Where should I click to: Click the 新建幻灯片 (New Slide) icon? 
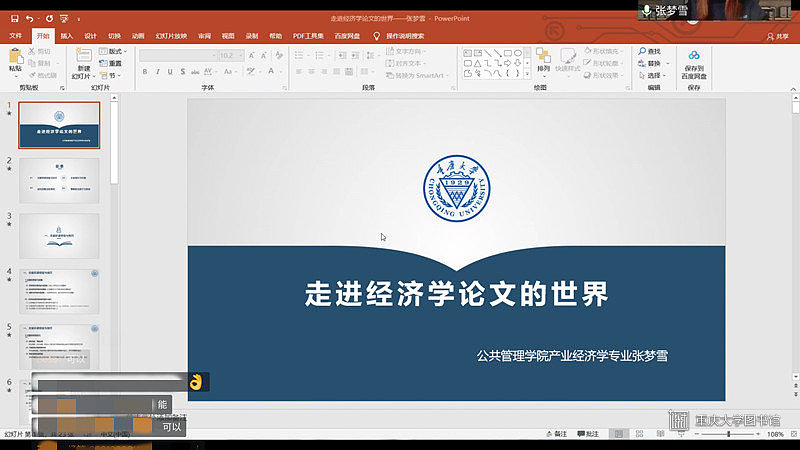(x=84, y=55)
